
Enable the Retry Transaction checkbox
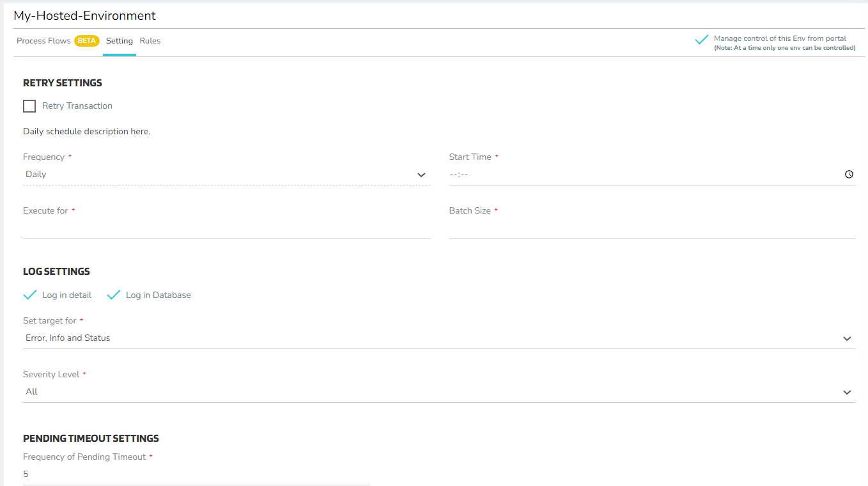29,106
